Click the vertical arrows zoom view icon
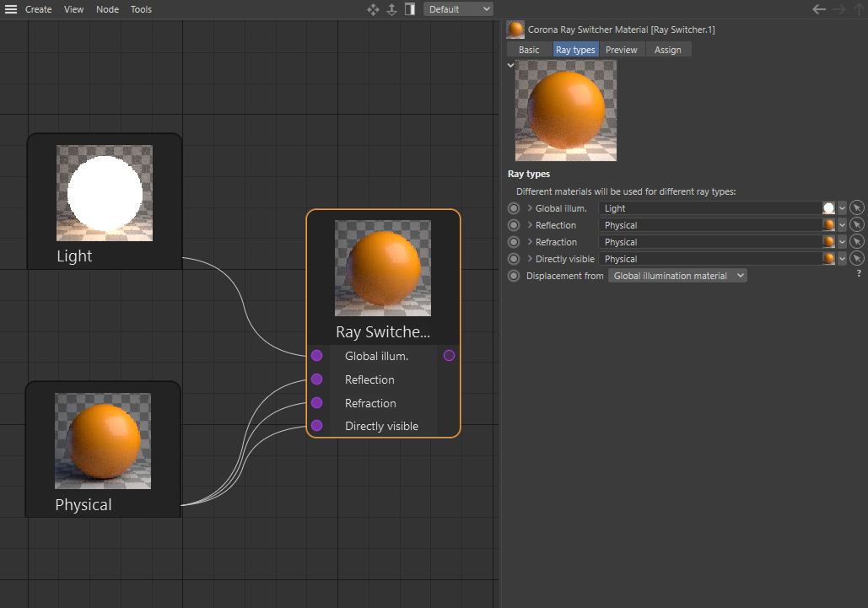The width and height of the screenshot is (868, 608). point(391,9)
